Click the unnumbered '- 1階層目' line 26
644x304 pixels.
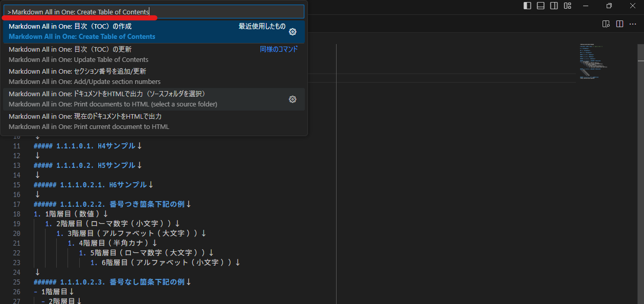click(54, 292)
